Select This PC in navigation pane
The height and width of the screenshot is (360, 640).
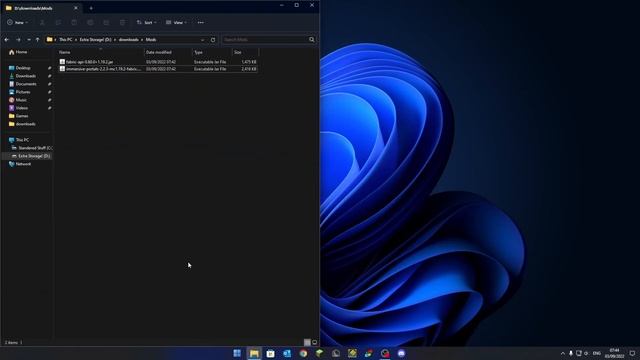coord(22,140)
